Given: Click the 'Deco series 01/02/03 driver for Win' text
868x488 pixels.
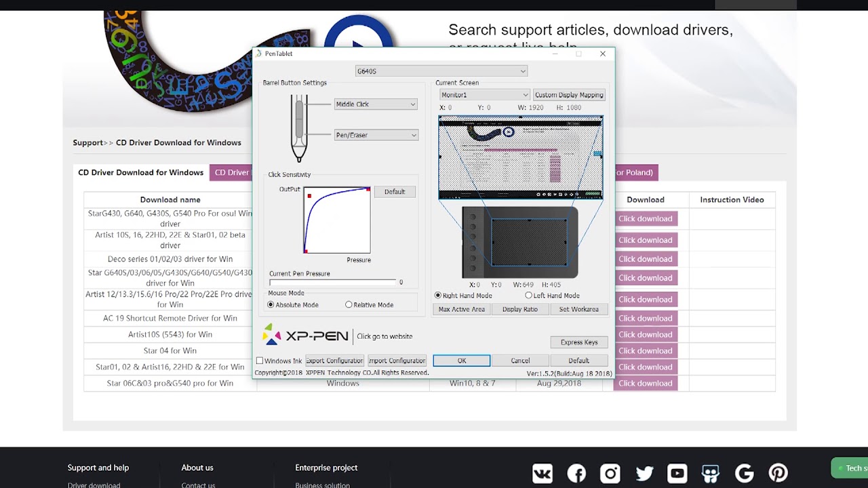Looking at the screenshot, I should [x=170, y=259].
